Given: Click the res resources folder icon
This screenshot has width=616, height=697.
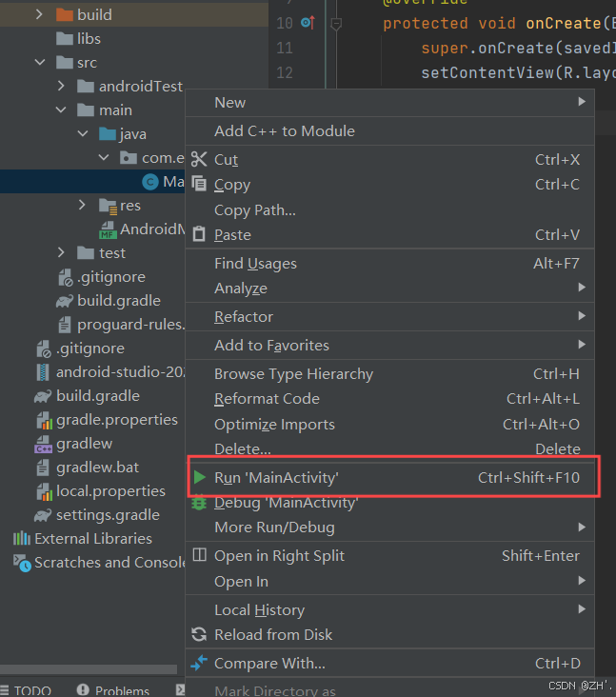Looking at the screenshot, I should tap(108, 206).
